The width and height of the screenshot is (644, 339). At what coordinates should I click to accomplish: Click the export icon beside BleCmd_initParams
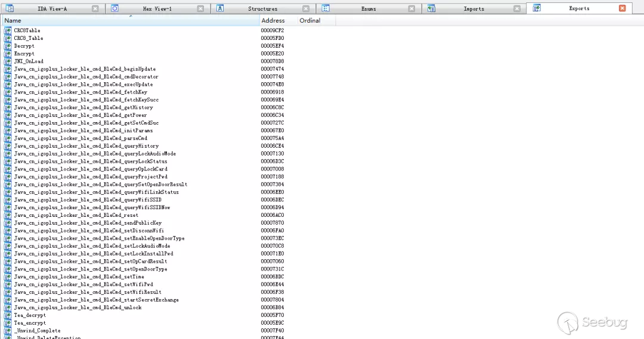pyautogui.click(x=7, y=130)
